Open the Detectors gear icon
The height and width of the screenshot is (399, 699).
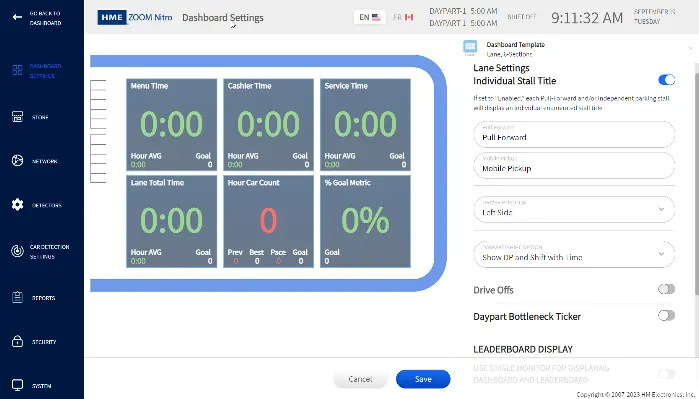point(17,205)
